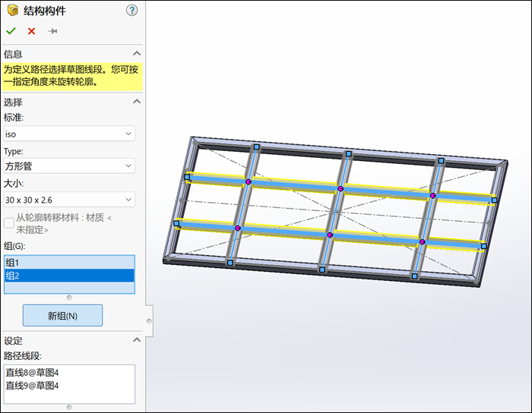The width and height of the screenshot is (532, 413).
Task: Cancel with the red X icon
Action: 32,31
